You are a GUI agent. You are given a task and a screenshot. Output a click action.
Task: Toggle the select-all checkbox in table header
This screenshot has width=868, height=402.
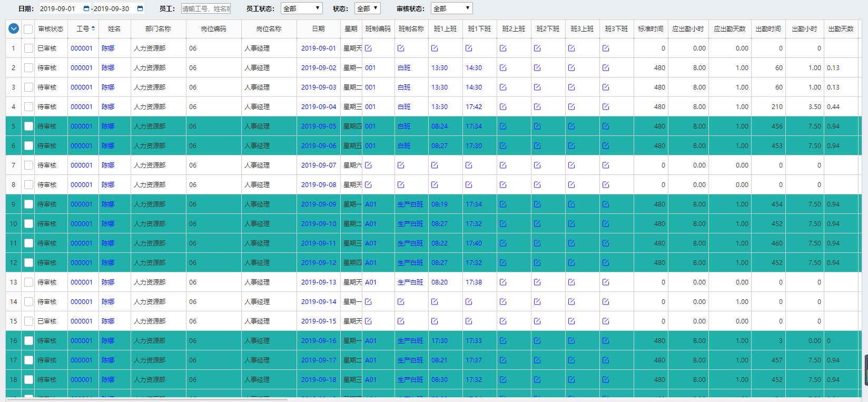28,29
